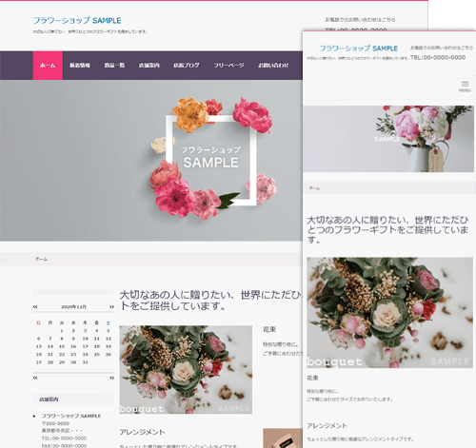Click the ホーム breadcrumb in mobile preview
Image resolution: width=476 pixels, height=448 pixels.
(x=314, y=188)
